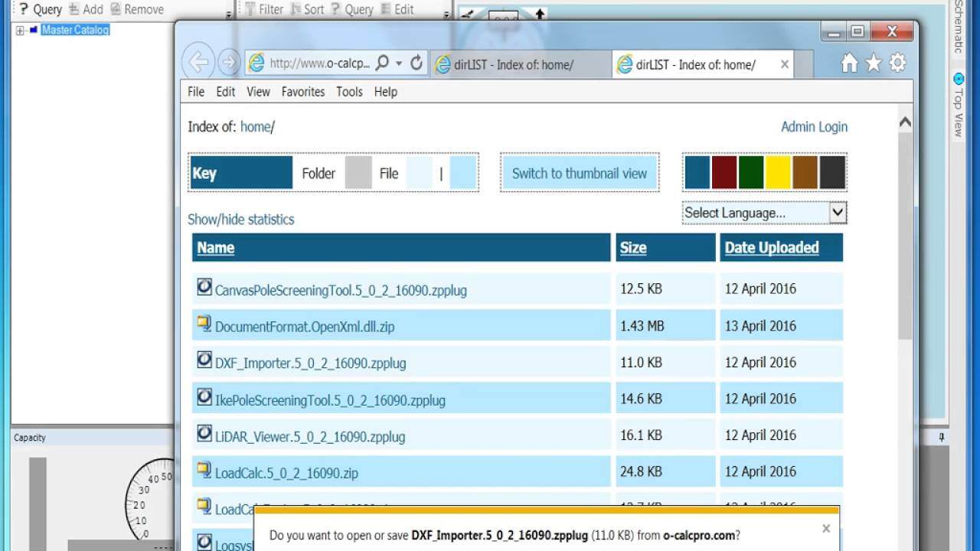
Task: Open the Favorites menu
Action: [x=303, y=91]
